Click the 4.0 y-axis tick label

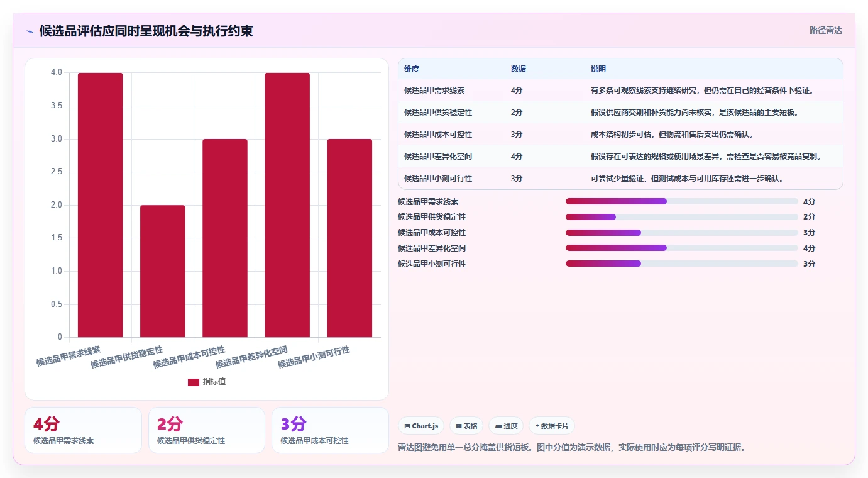coord(56,72)
